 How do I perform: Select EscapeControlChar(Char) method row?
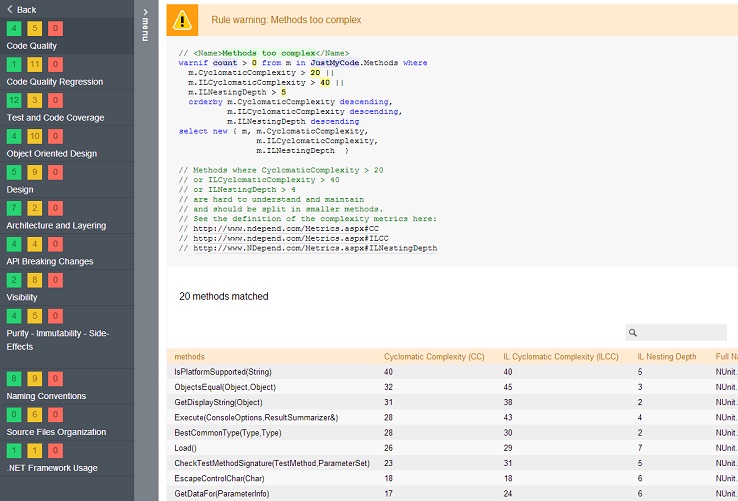tap(452, 478)
